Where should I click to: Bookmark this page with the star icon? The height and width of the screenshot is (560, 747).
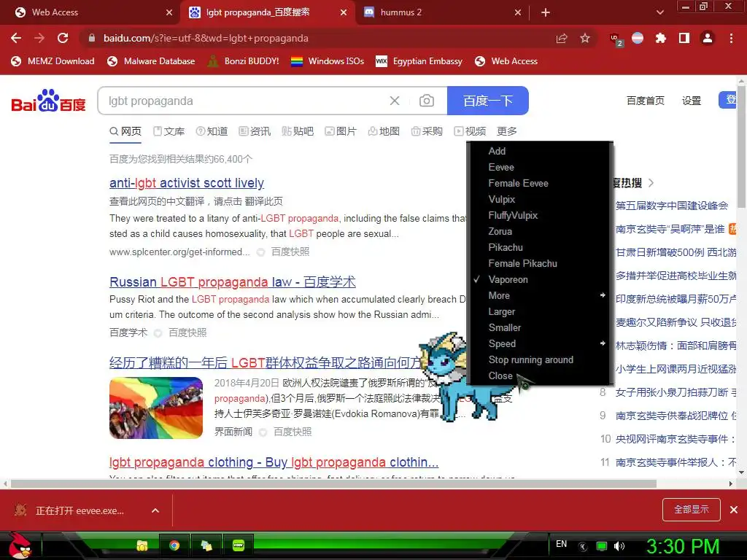coord(585,38)
